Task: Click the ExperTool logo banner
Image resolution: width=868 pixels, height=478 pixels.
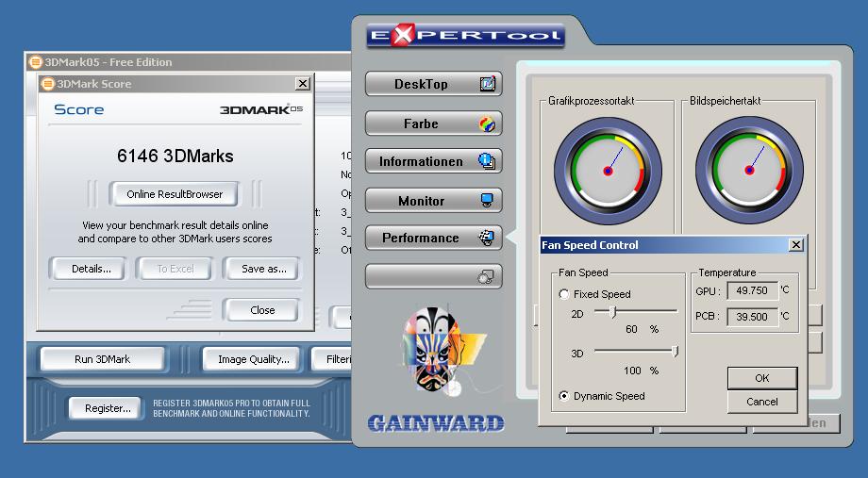Action: (x=465, y=36)
